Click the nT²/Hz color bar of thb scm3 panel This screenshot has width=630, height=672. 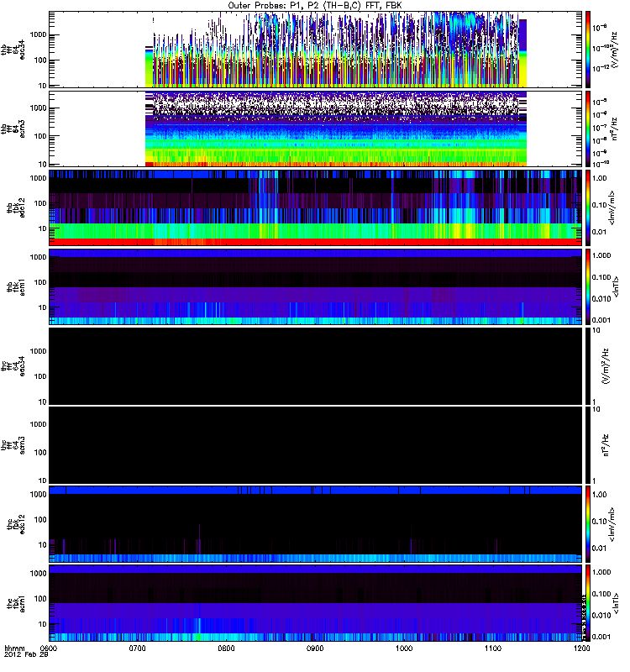tap(589, 129)
